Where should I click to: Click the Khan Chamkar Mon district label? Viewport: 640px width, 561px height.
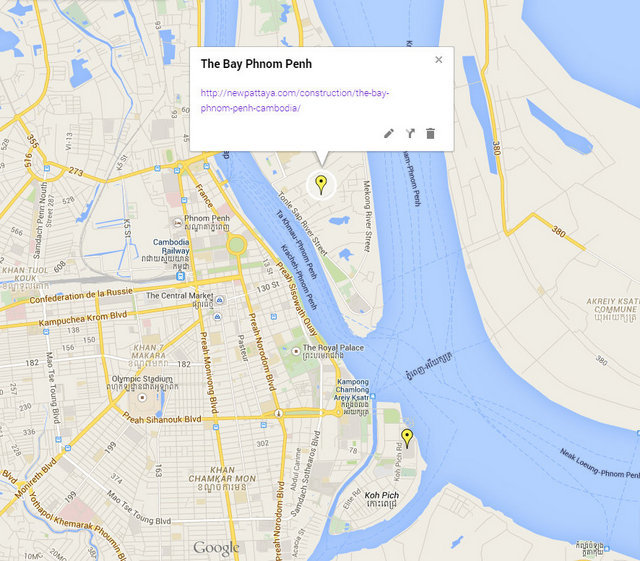222,474
